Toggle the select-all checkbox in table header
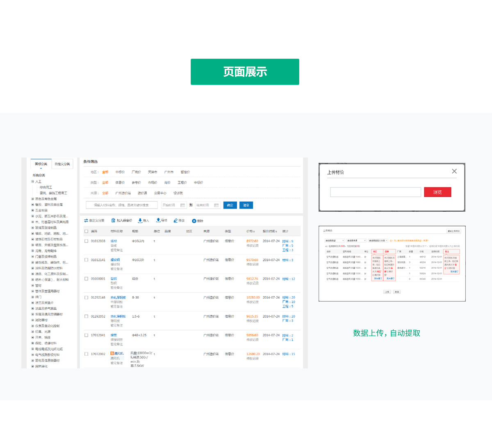The height and width of the screenshot is (448, 492). 87,231
